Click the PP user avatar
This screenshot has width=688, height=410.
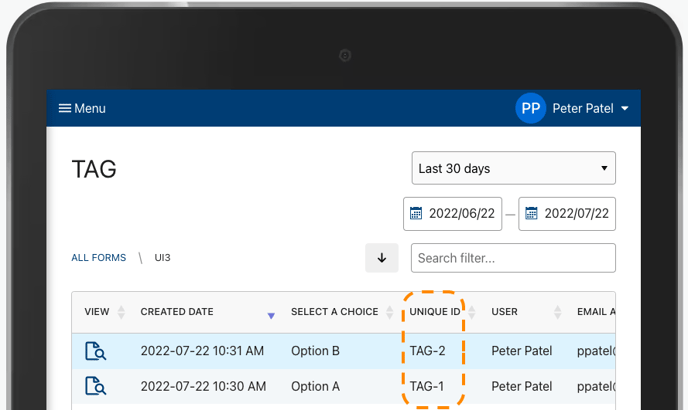pyautogui.click(x=530, y=108)
